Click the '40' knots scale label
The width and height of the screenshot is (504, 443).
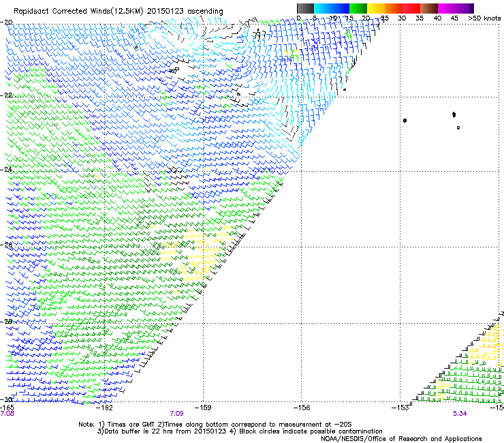point(437,18)
